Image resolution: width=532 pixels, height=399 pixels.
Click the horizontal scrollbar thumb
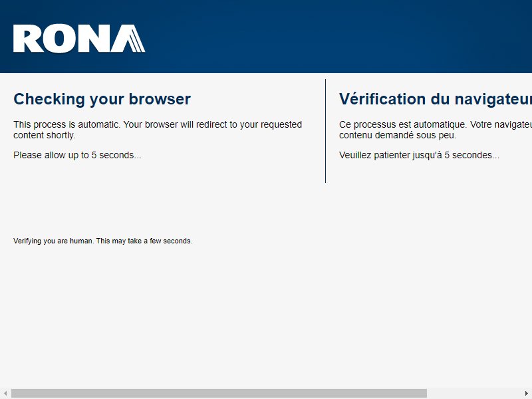[x=219, y=394]
